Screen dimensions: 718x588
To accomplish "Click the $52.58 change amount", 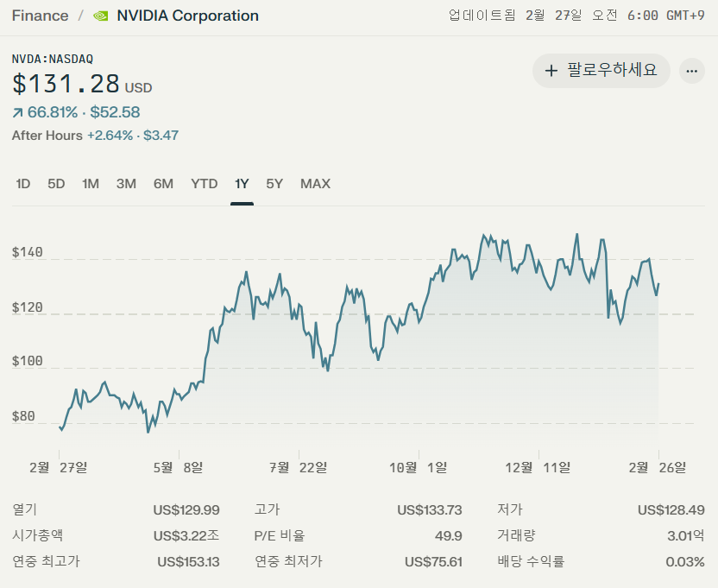I will [115, 112].
